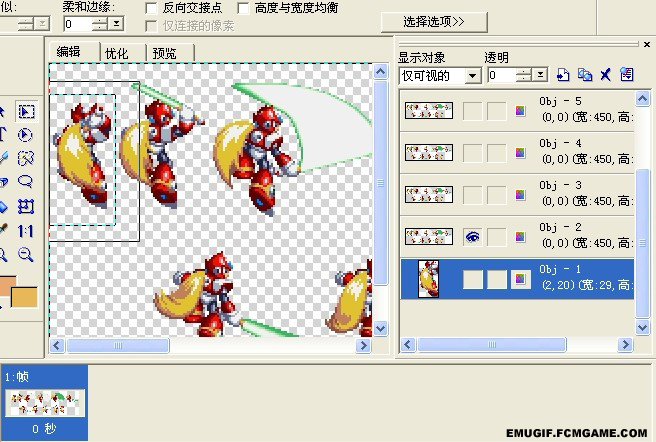This screenshot has height=442, width=656.
Task: Click the 选择选项>> button
Action: pyautogui.click(x=434, y=22)
